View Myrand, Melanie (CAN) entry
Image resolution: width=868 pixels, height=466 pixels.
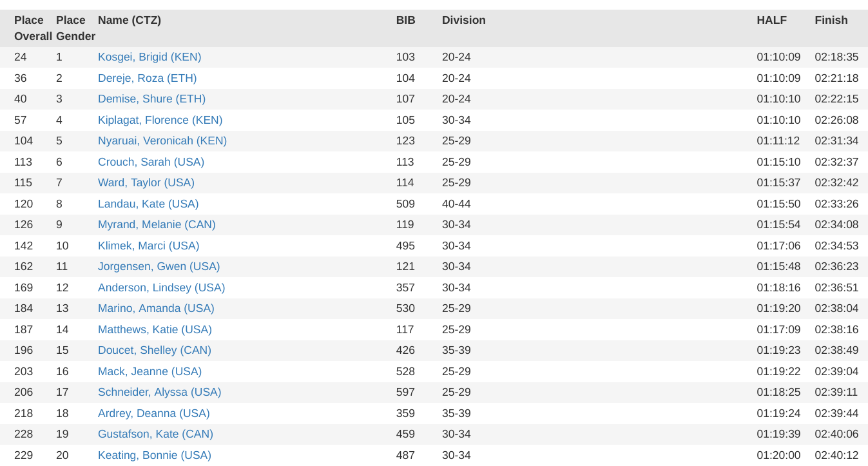pos(157,225)
